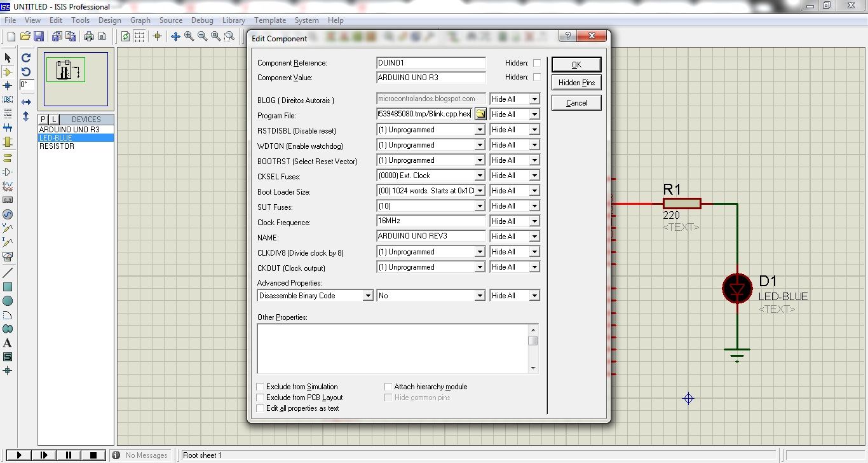Toggle the grid display on the schematic

pyautogui.click(x=139, y=36)
